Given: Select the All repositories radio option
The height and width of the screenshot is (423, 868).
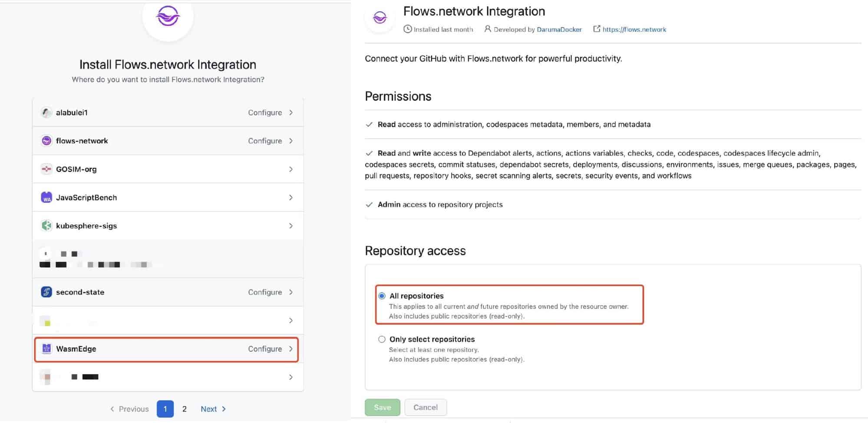Looking at the screenshot, I should (x=382, y=296).
